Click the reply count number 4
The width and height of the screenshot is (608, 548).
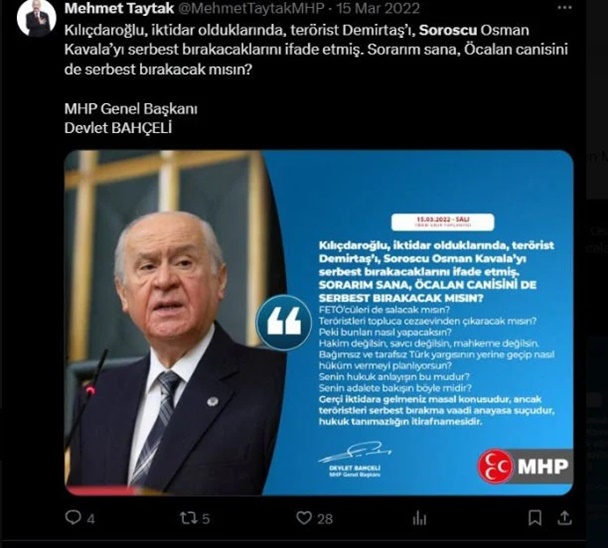coord(91,519)
